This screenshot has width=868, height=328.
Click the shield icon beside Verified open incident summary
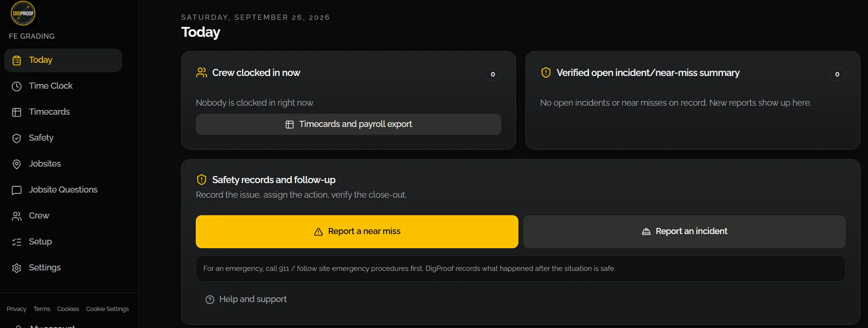click(546, 73)
